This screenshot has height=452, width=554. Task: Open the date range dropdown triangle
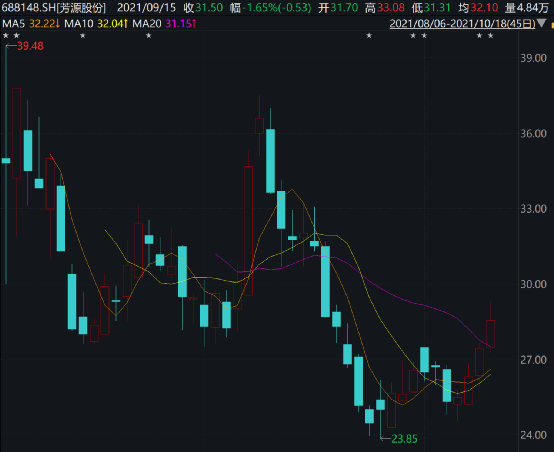[x=541, y=24]
